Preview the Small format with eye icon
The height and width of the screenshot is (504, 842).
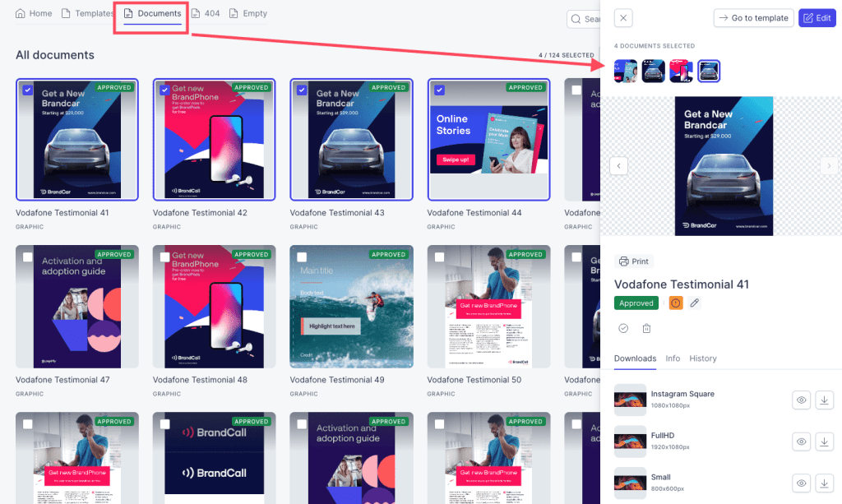tap(801, 483)
